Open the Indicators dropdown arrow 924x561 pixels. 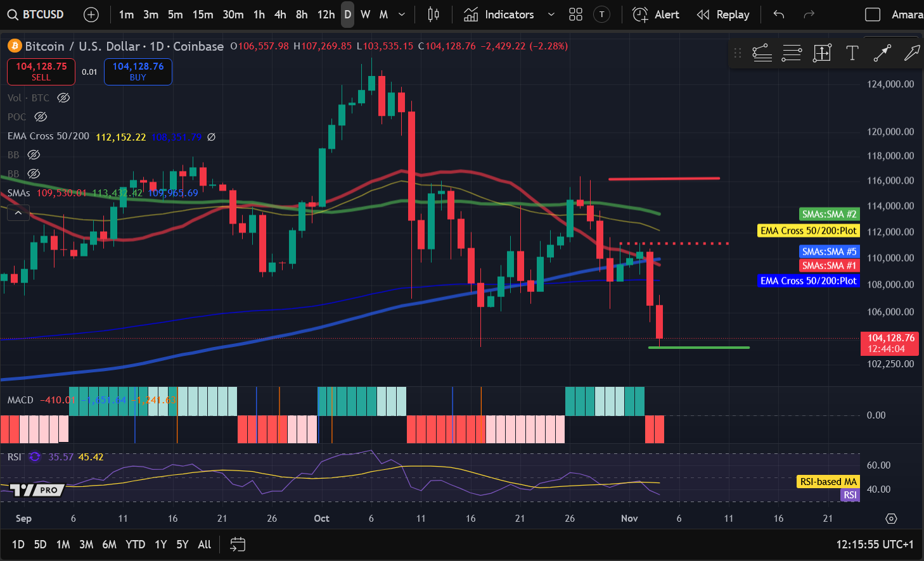pos(550,15)
